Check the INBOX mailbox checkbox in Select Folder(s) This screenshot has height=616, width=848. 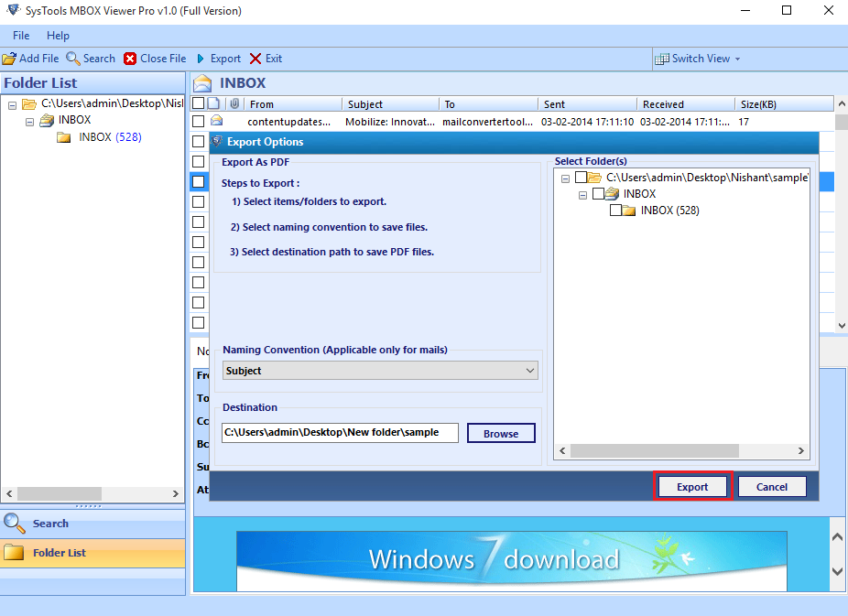598,193
